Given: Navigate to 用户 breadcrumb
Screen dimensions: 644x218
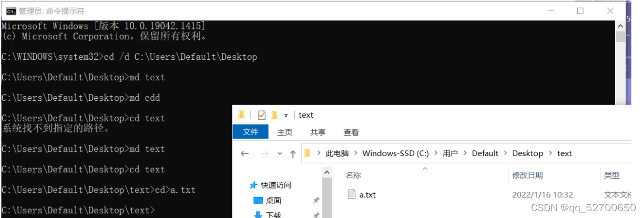Looking at the screenshot, I should [x=450, y=153].
